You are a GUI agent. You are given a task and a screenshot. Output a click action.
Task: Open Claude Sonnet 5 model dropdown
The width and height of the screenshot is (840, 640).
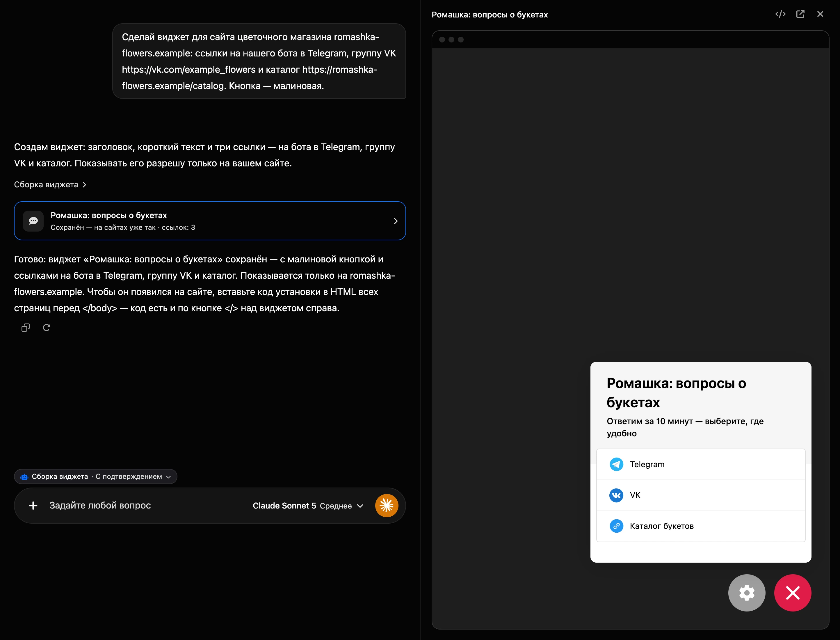(308, 506)
